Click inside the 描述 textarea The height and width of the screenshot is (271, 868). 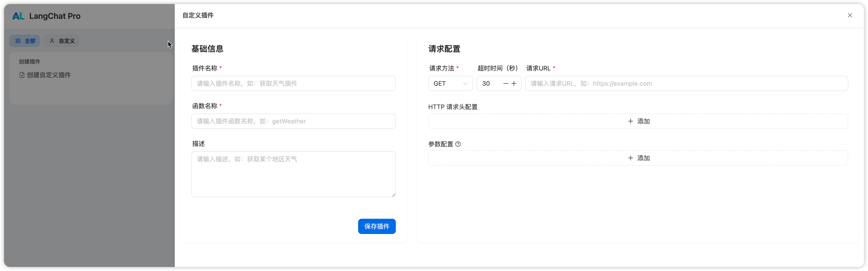(x=293, y=174)
